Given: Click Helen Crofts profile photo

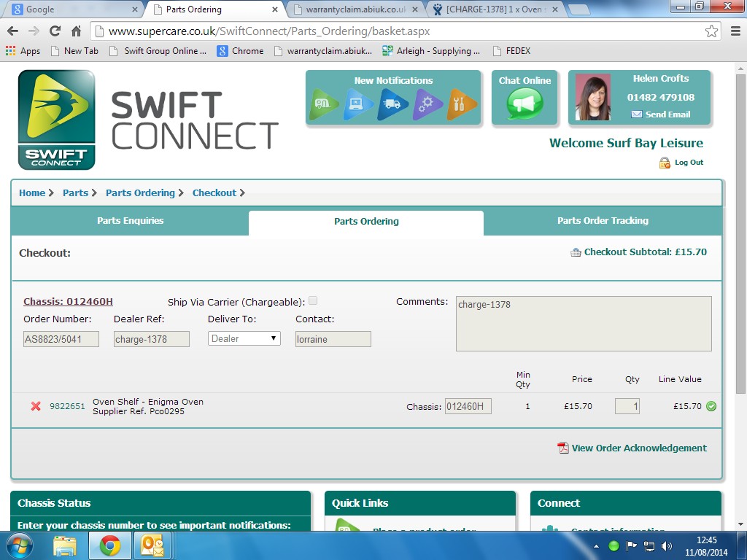Looking at the screenshot, I should 592,97.
